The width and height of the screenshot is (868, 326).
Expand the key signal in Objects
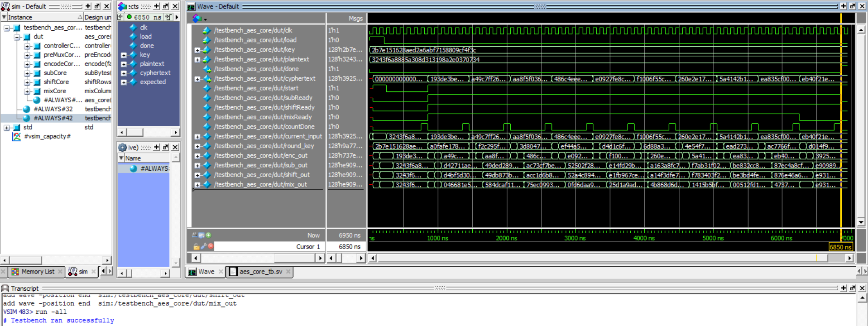click(124, 55)
